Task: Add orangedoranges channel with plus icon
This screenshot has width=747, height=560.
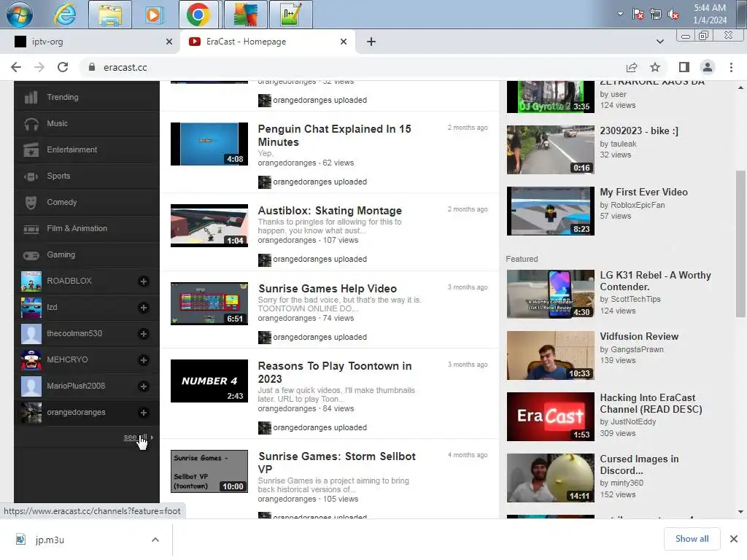Action: (x=144, y=413)
